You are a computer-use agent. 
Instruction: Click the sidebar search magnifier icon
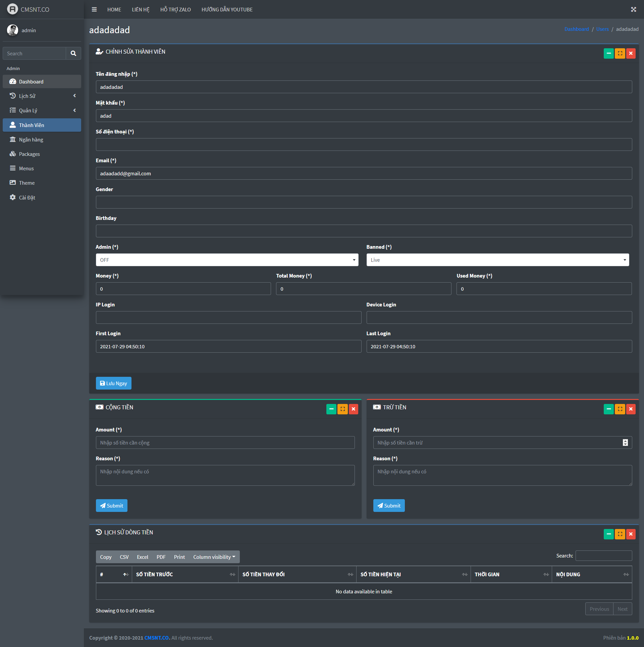(x=73, y=53)
